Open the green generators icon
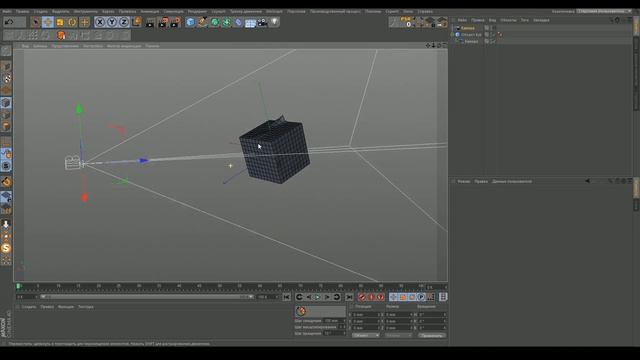 215,22
